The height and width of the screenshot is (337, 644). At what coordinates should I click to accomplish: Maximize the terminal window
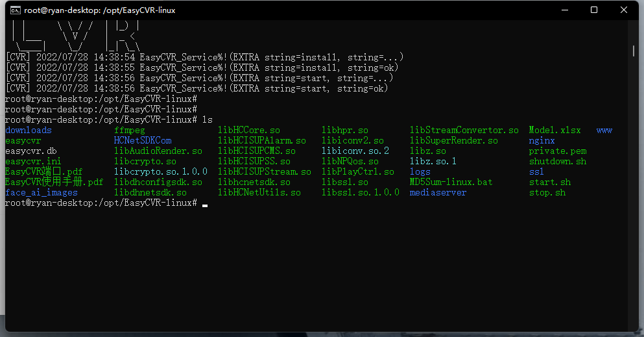point(594,10)
